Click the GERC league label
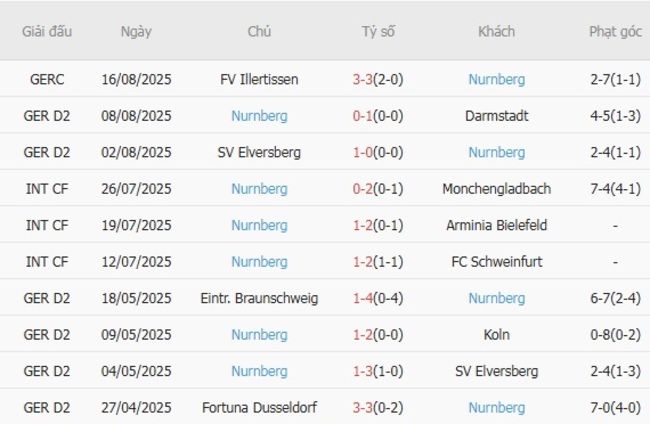650x424 pixels. click(47, 79)
